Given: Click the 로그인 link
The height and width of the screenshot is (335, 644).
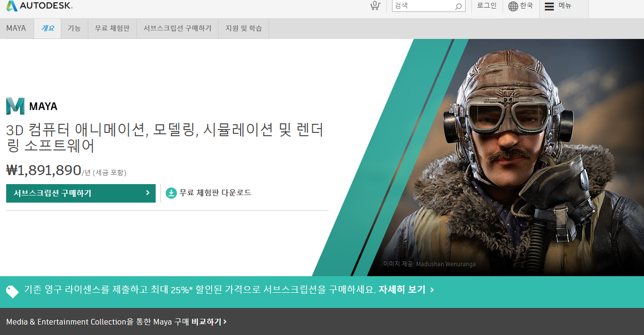Looking at the screenshot, I should (x=487, y=6).
